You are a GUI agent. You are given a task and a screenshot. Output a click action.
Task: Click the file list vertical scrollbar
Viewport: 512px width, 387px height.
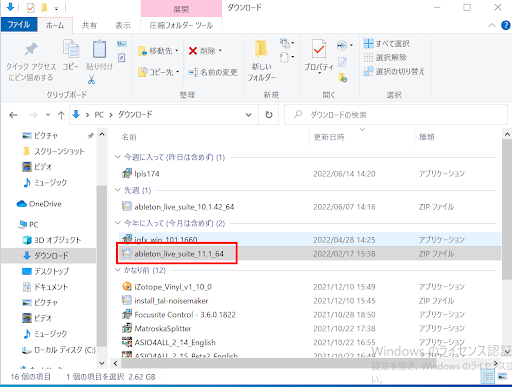pyautogui.click(x=507, y=209)
